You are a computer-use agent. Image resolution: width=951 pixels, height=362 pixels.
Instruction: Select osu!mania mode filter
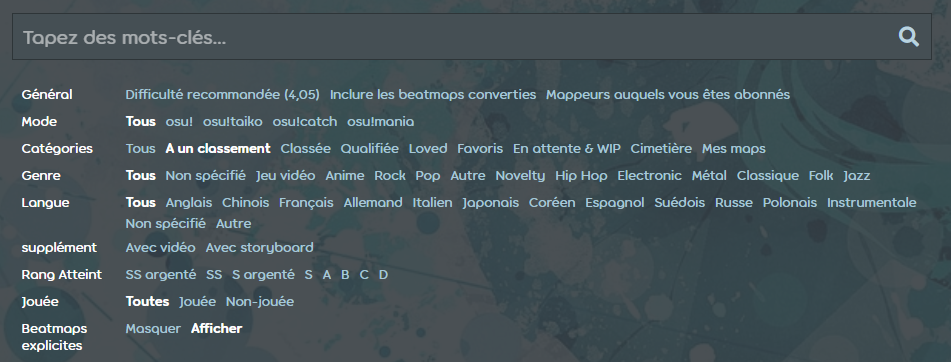(380, 122)
